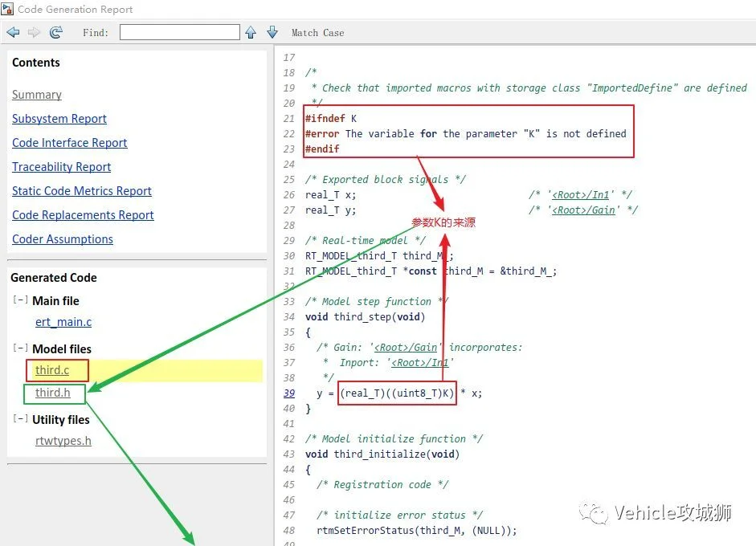Click the '/* Exported block signals */' comment
Screen dimensions: 756x546
pos(386,180)
